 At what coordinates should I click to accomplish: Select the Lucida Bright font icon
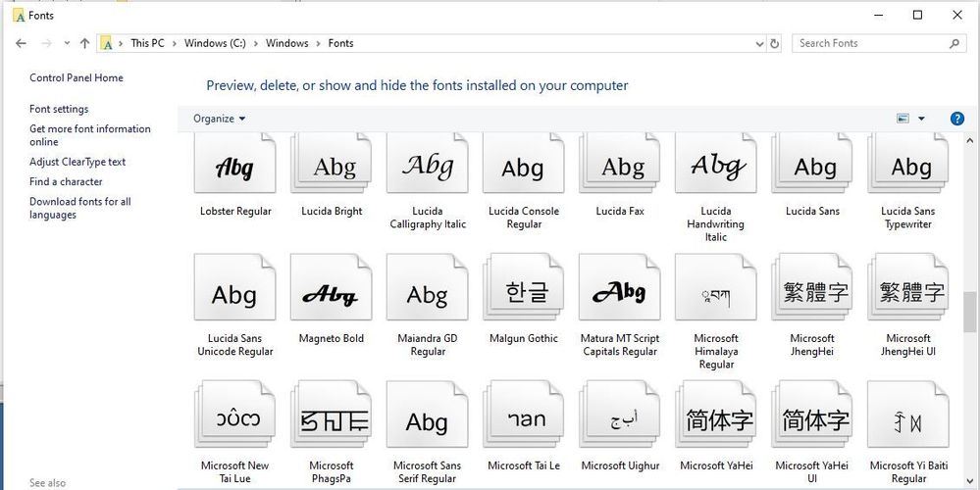pyautogui.click(x=332, y=163)
